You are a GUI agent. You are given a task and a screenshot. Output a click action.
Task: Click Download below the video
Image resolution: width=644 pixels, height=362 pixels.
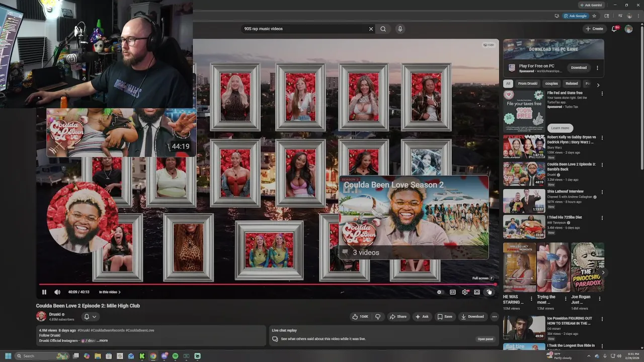[x=472, y=317]
